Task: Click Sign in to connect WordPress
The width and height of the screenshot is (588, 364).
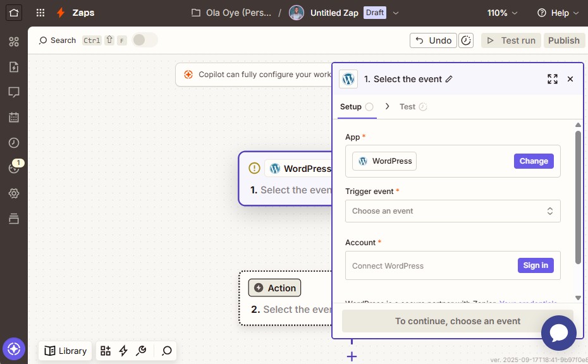Action: tap(536, 265)
